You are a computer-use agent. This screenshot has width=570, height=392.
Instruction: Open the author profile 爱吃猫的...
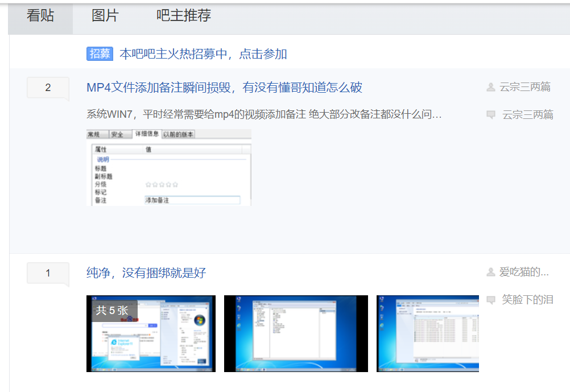click(x=524, y=273)
